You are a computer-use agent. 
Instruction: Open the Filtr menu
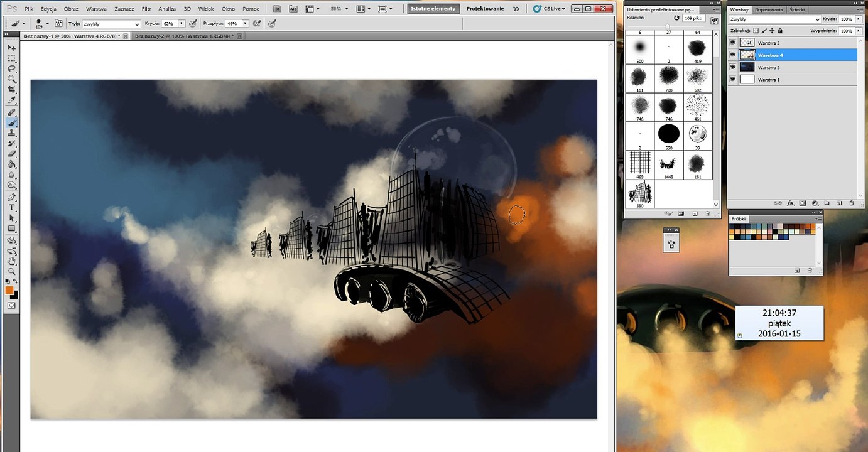tap(146, 9)
